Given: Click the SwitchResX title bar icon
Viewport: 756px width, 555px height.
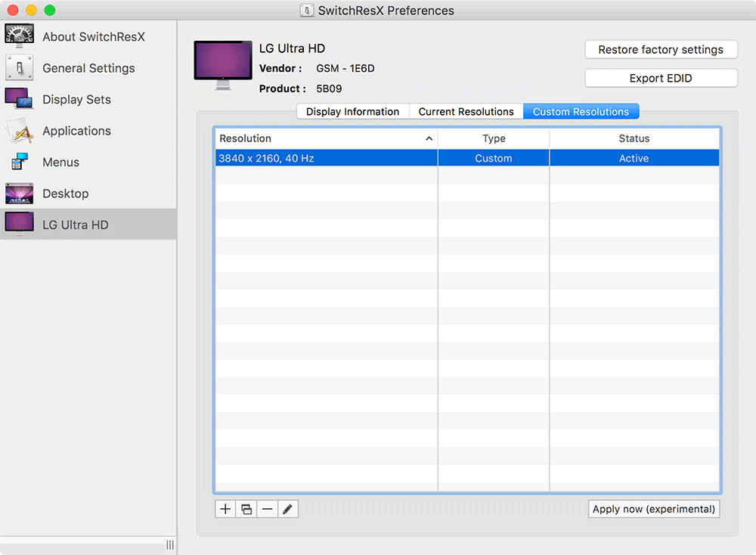Looking at the screenshot, I should (x=307, y=10).
